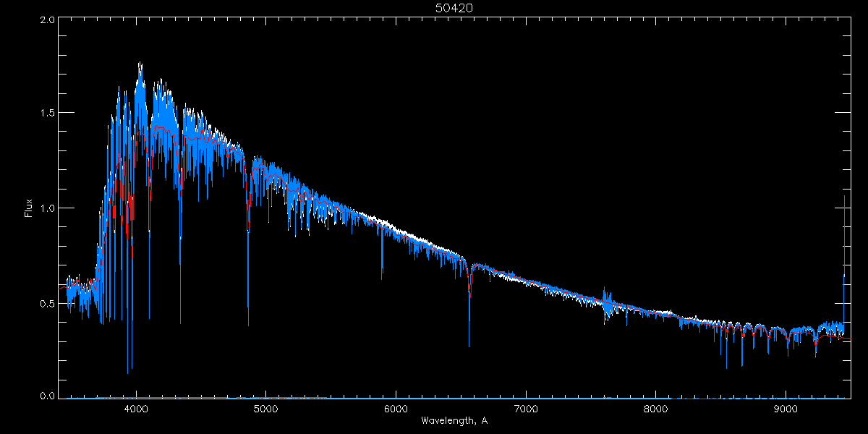This screenshot has height=434, width=868.
Task: Select the 6000 wavelength tick label
Action: click(396, 408)
